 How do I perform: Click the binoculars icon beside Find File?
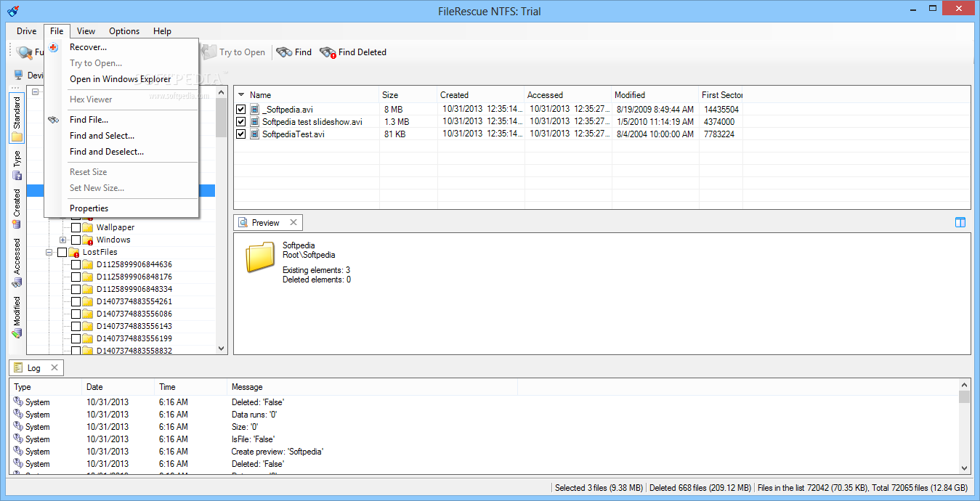click(54, 120)
